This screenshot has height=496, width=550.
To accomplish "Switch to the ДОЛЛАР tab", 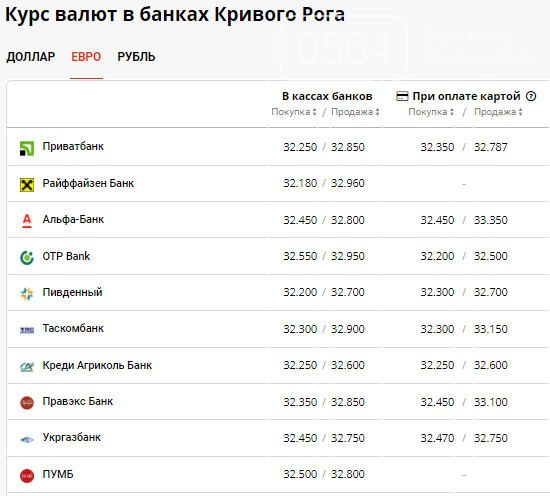I will tap(31, 57).
